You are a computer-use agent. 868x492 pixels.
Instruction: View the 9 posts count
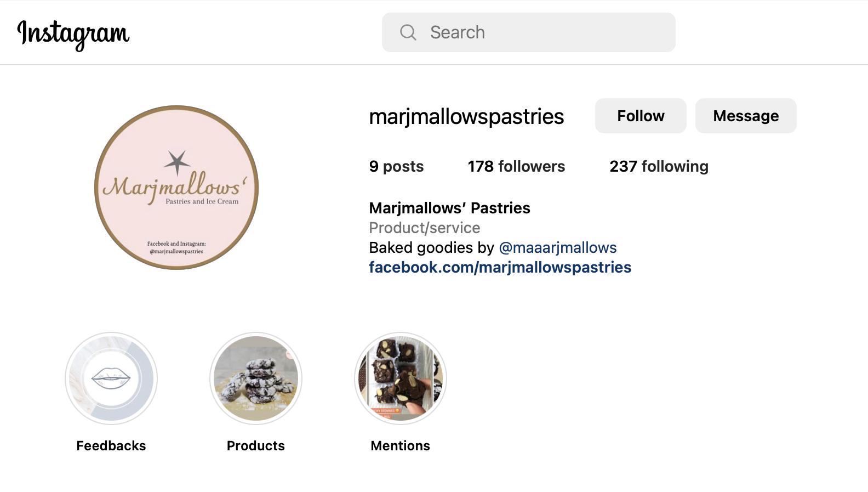coord(396,166)
